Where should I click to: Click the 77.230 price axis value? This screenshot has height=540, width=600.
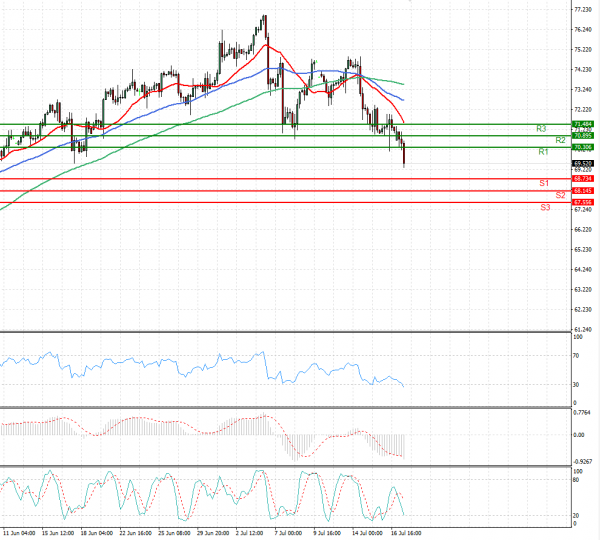click(x=583, y=10)
